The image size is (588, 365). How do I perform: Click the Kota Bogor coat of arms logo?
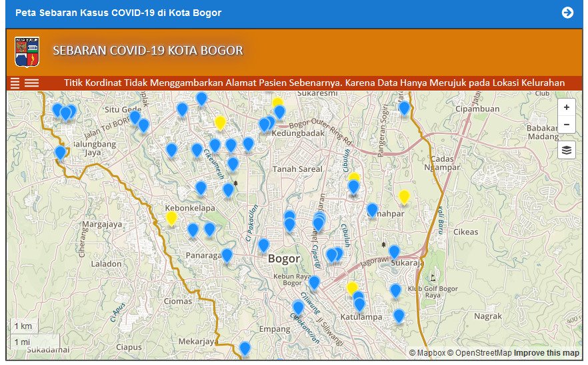click(27, 52)
